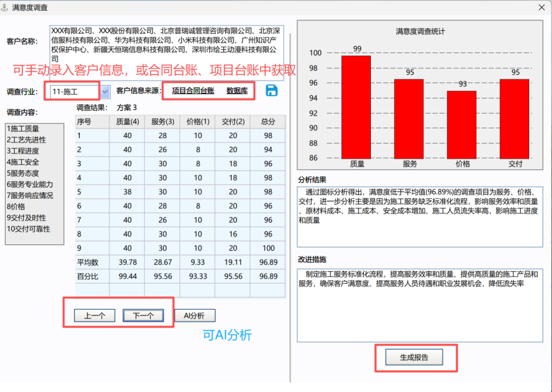The image size is (552, 392).
Task: Open the 数据库 link
Action: click(236, 91)
